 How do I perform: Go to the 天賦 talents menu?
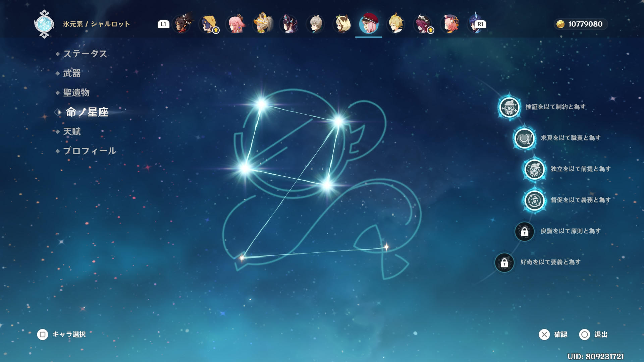(x=72, y=131)
